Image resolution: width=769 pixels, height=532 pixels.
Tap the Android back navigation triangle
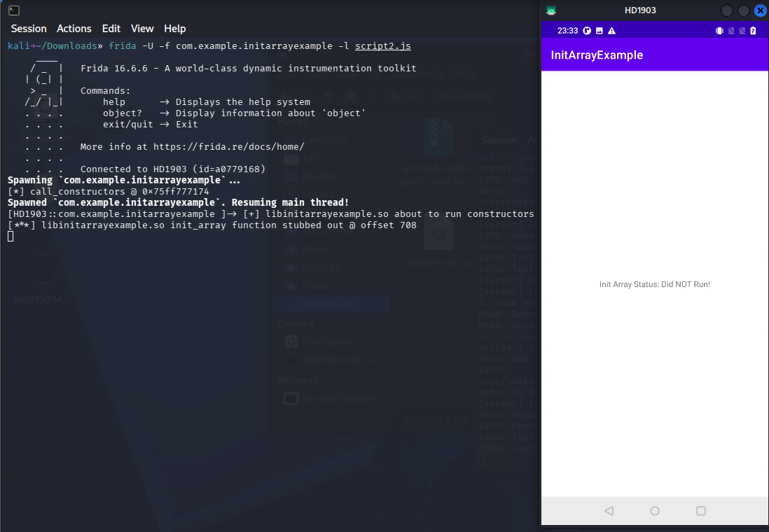pyautogui.click(x=609, y=511)
